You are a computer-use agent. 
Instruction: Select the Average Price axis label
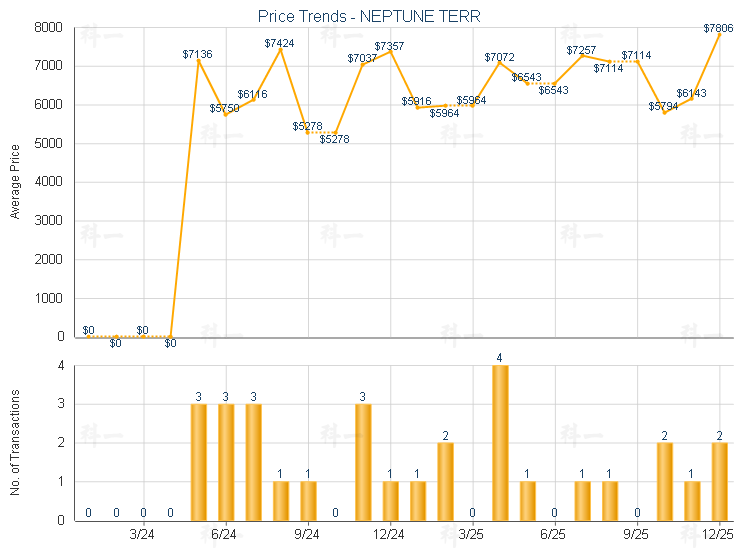coord(15,183)
